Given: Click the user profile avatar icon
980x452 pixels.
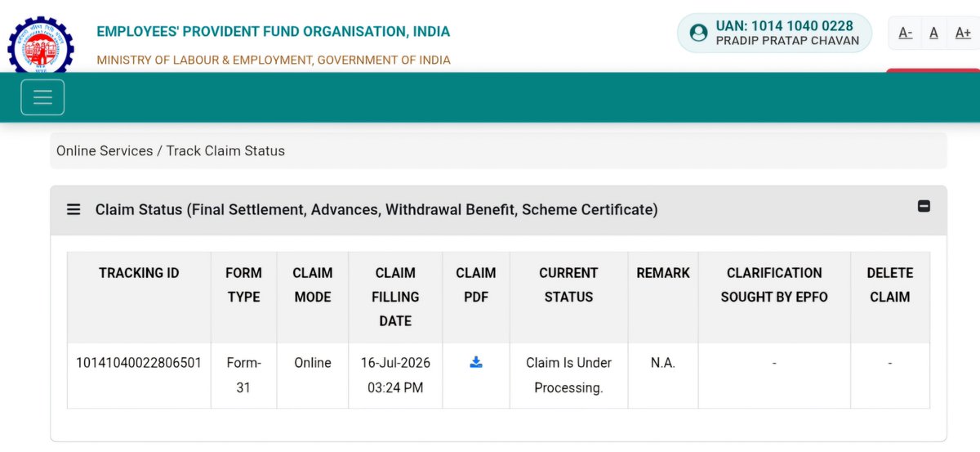Looking at the screenshot, I should click(x=698, y=33).
